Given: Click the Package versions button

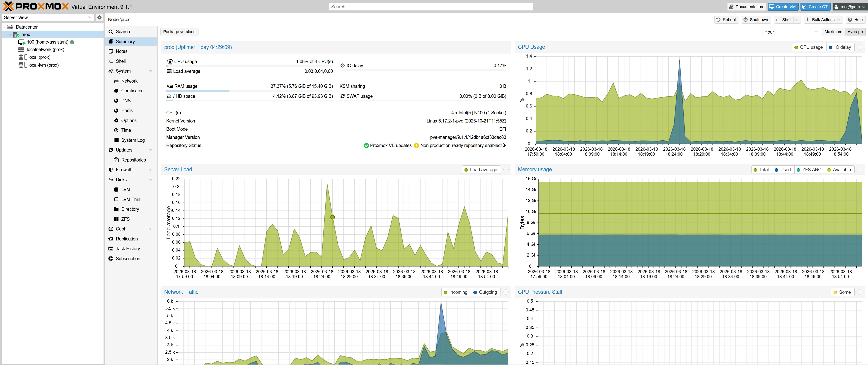Looking at the screenshot, I should pyautogui.click(x=179, y=32).
